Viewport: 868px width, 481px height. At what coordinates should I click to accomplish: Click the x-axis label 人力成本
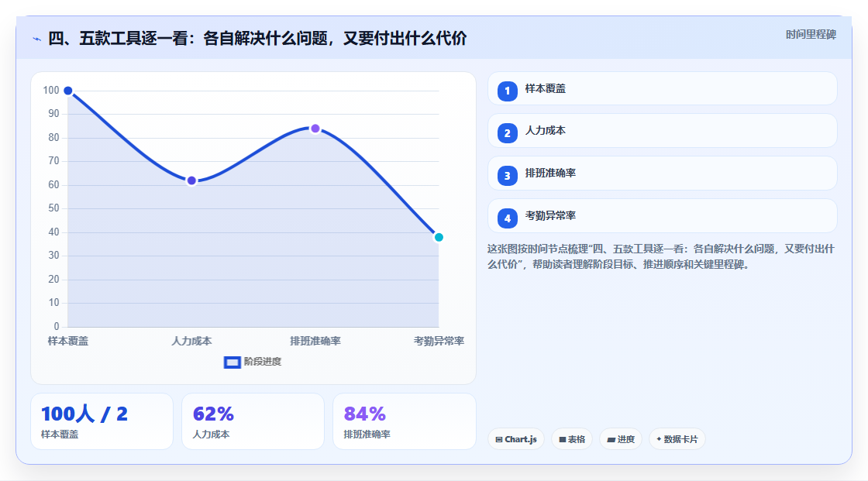(x=191, y=342)
